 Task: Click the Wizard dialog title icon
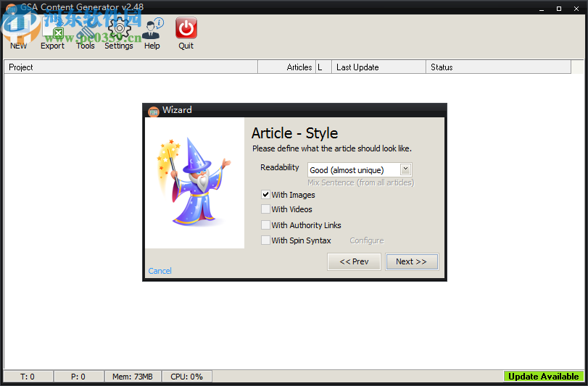pyautogui.click(x=154, y=111)
